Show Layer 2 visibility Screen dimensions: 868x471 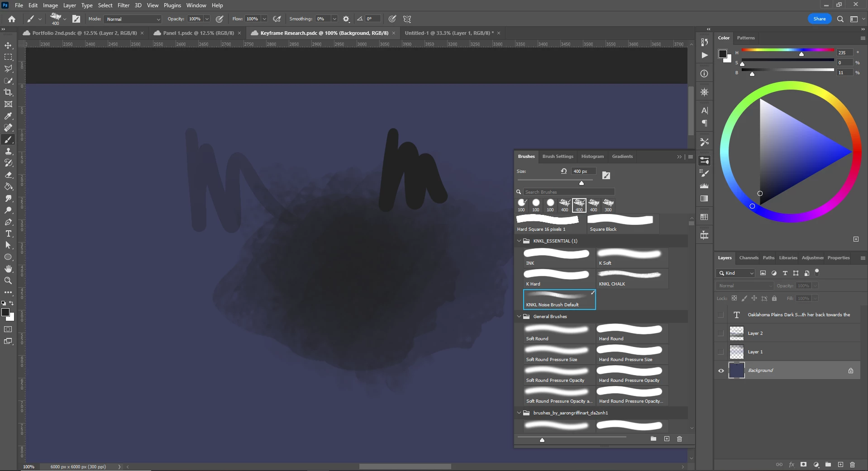coord(721,333)
